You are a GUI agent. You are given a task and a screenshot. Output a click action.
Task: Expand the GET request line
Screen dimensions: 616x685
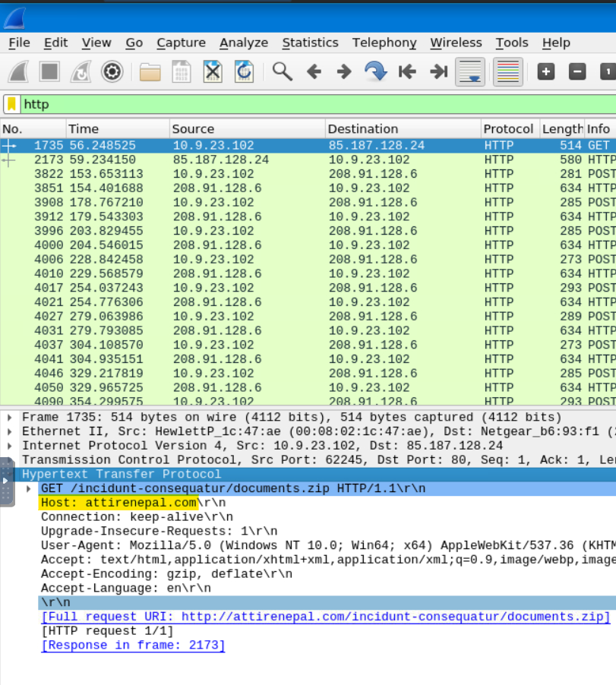point(30,488)
